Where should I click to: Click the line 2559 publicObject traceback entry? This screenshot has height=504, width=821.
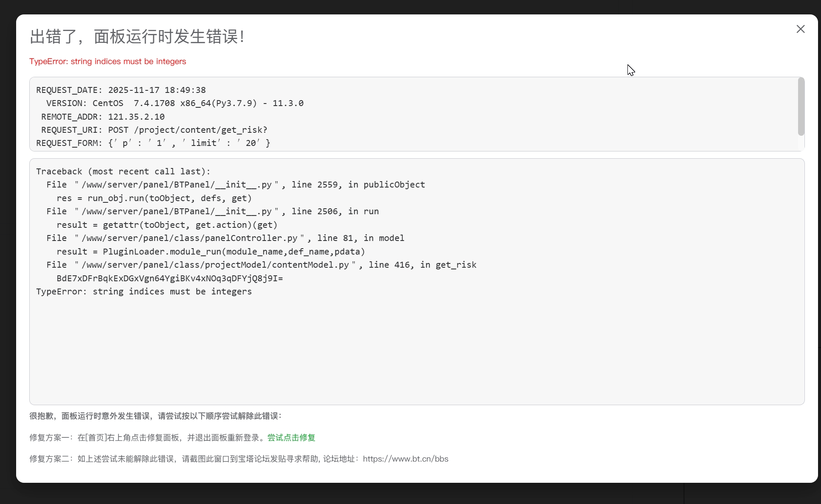pyautogui.click(x=236, y=185)
